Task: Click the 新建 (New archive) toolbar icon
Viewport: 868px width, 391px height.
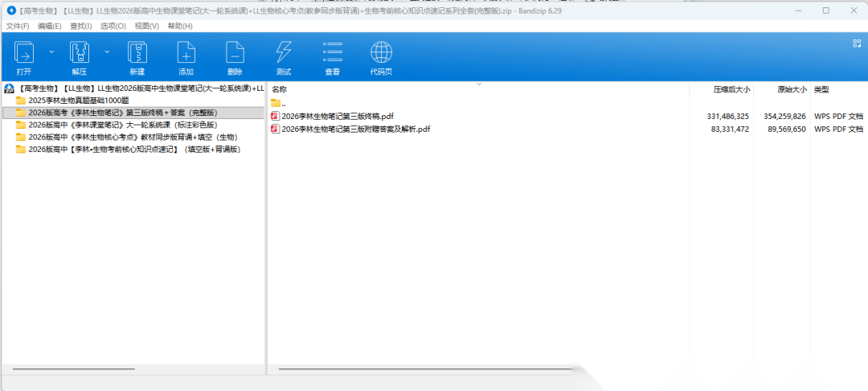Action: tap(137, 53)
